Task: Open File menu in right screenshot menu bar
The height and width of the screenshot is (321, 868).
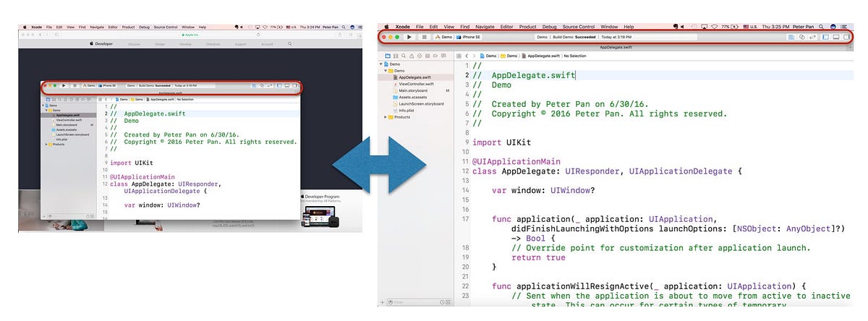Action: (x=420, y=27)
